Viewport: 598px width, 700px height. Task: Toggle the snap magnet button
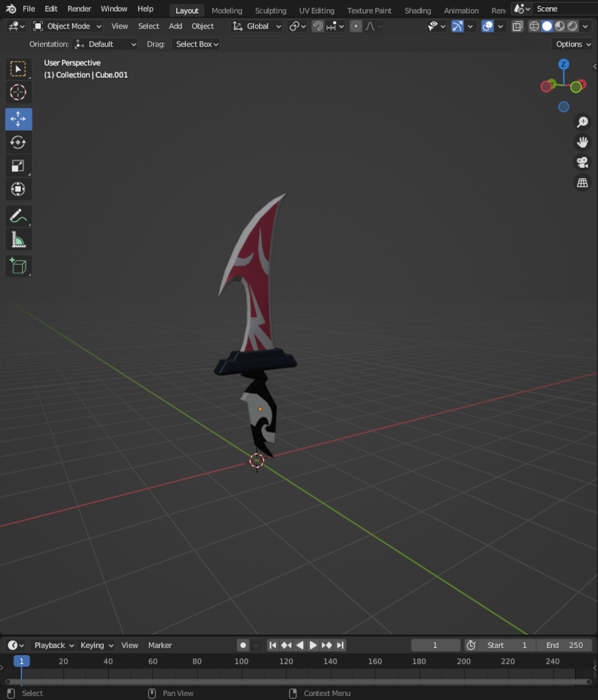click(317, 27)
